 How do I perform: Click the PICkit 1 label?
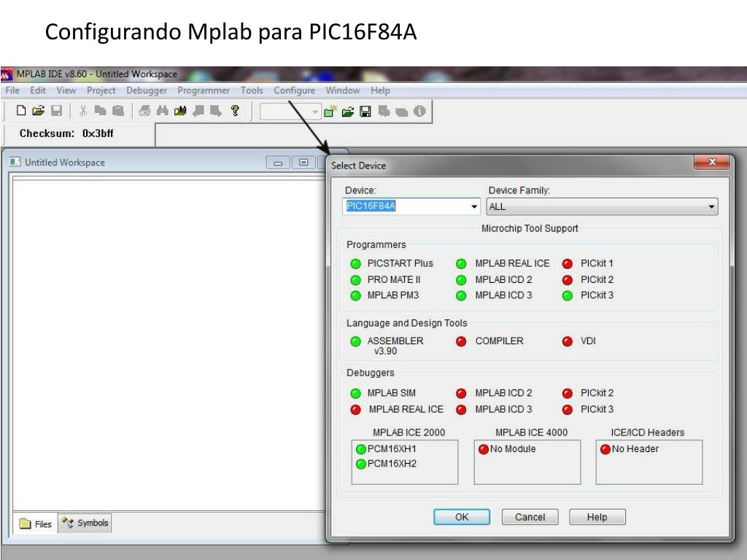click(x=597, y=263)
